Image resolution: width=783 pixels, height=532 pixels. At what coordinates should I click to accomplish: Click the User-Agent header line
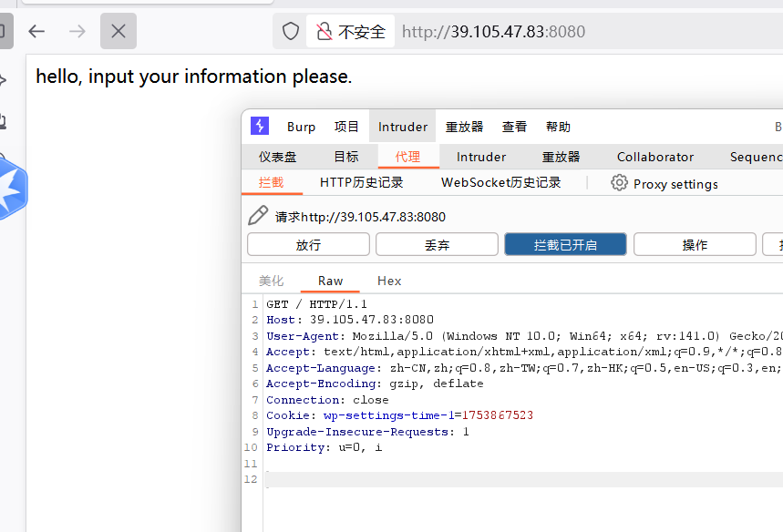(524, 336)
